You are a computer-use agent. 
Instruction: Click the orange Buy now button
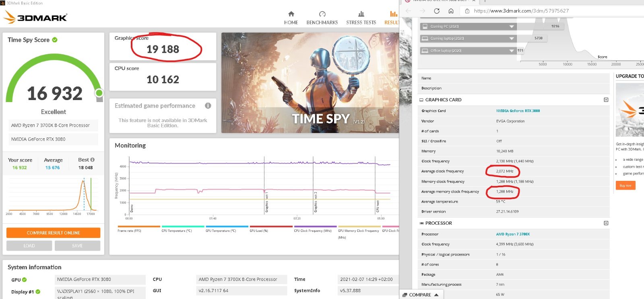coord(625,185)
